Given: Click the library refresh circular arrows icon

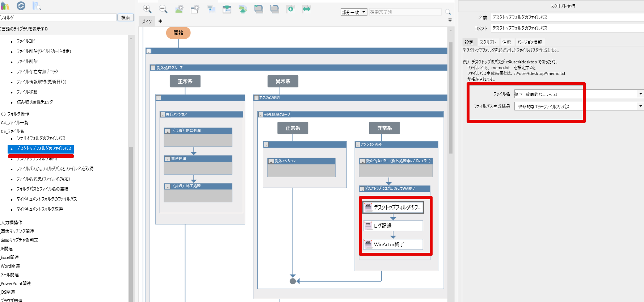Looking at the screenshot, I should [x=21, y=6].
